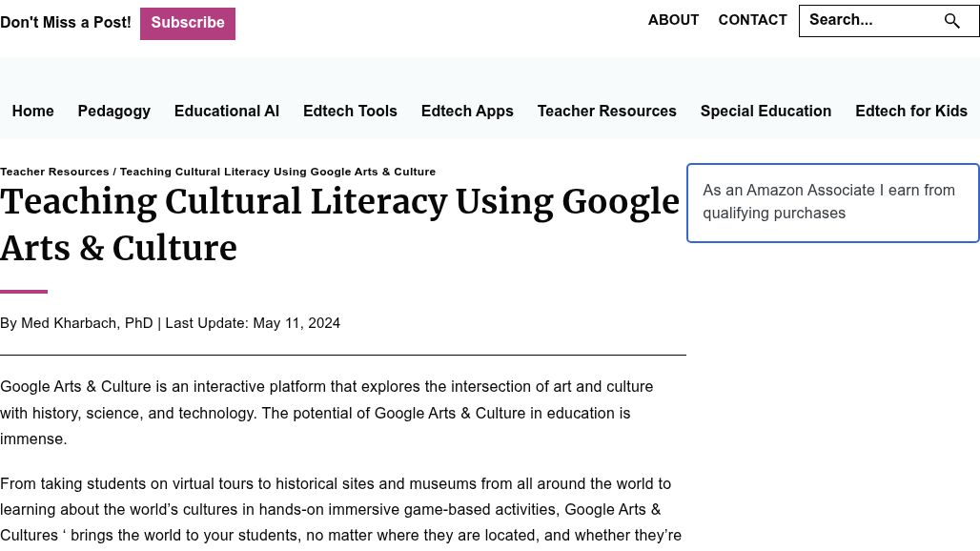Screen dimensions: 980x551
Task: Click the Last Update date text
Action: [x=253, y=323]
